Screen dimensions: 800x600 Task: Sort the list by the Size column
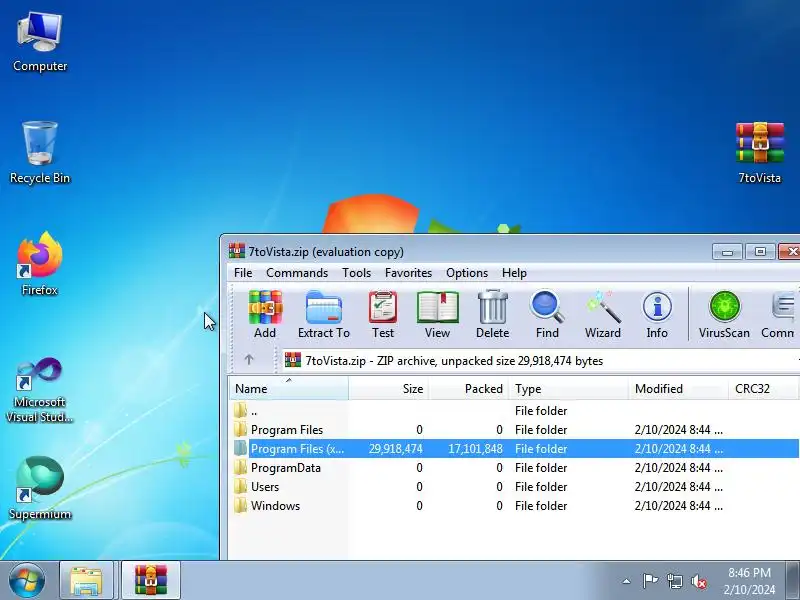pyautogui.click(x=389, y=388)
